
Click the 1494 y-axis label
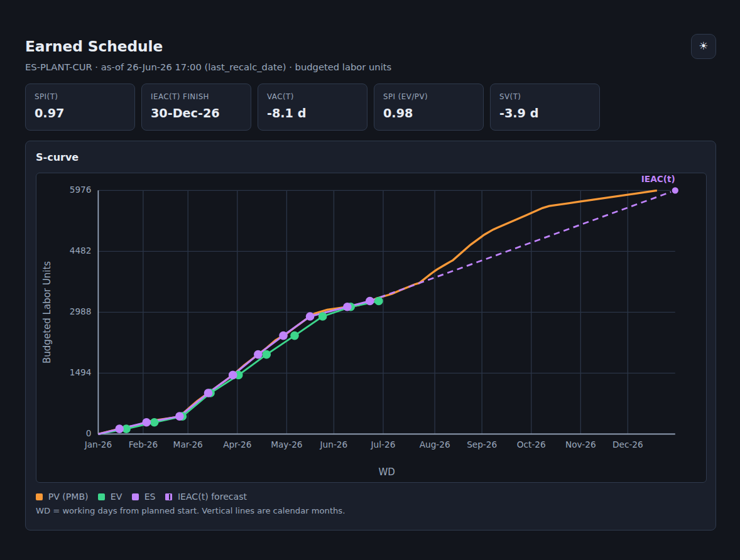[x=80, y=372]
